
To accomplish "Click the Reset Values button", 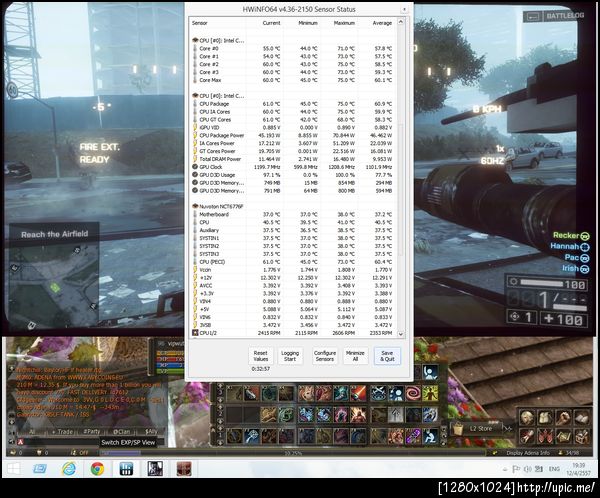I will click(261, 356).
